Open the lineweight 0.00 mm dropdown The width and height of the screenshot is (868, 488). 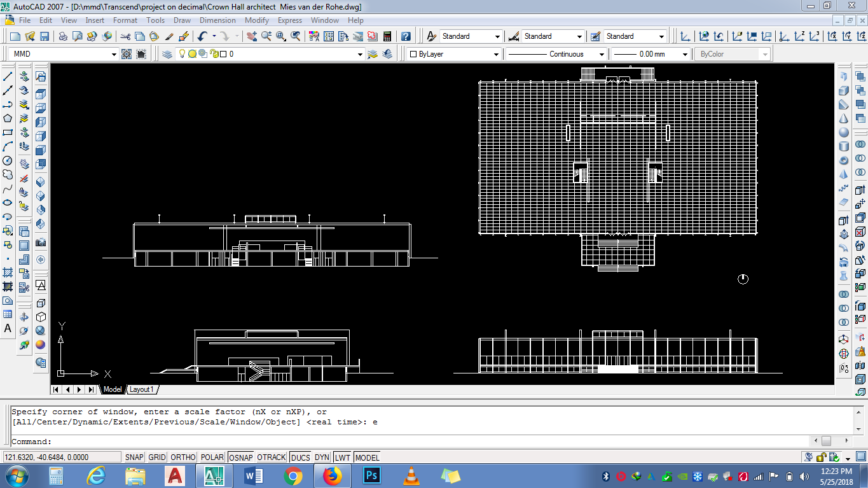(x=685, y=55)
